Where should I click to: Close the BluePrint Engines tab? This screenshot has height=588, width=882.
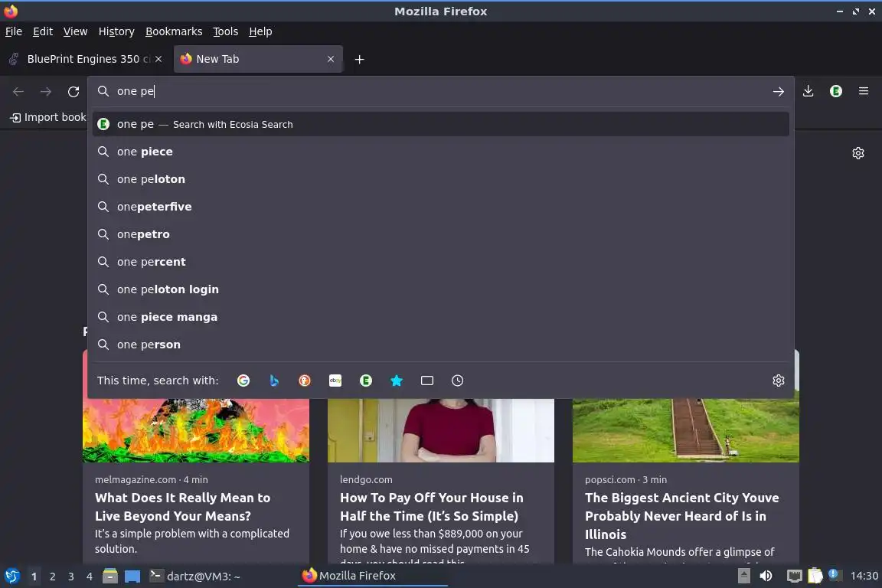click(x=158, y=59)
